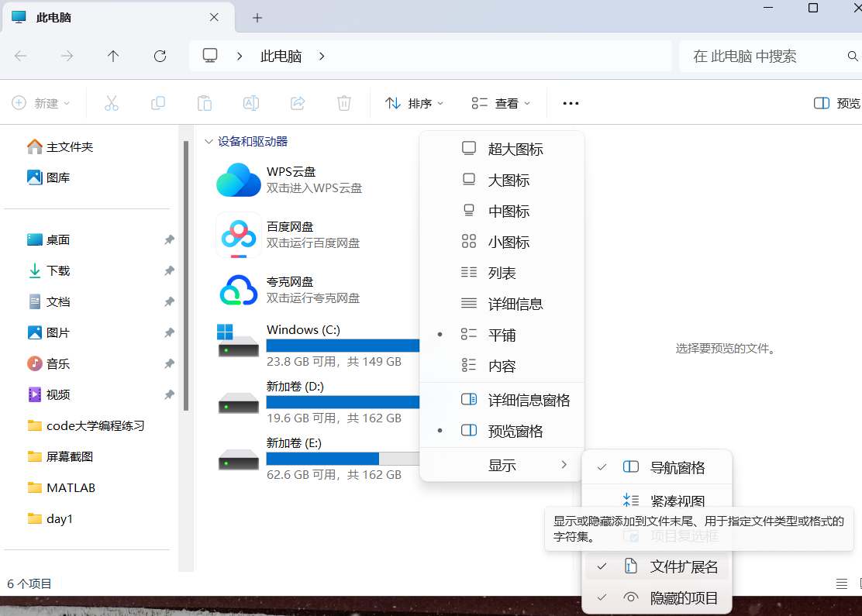This screenshot has width=862, height=616.
Task: Select 详细信息 view mode
Action: click(502, 303)
